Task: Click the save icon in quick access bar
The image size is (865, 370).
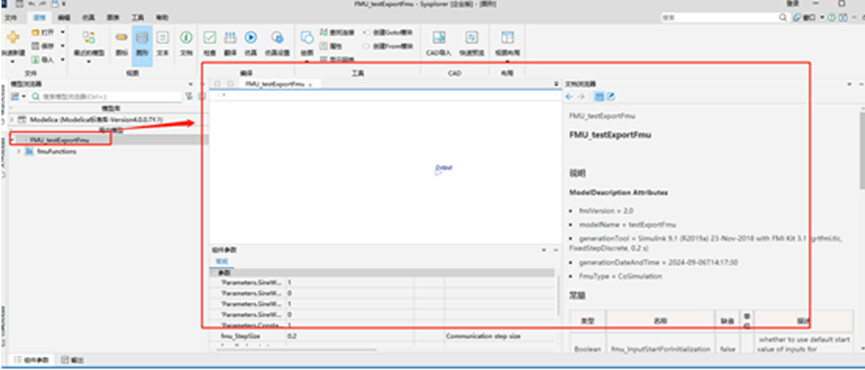Action: 20,4
